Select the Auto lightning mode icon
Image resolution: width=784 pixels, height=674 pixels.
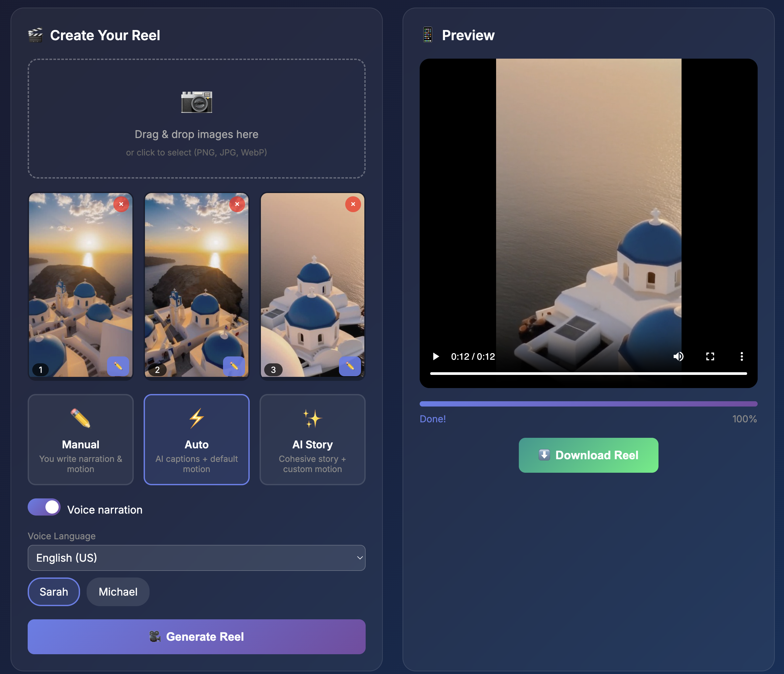[196, 419]
